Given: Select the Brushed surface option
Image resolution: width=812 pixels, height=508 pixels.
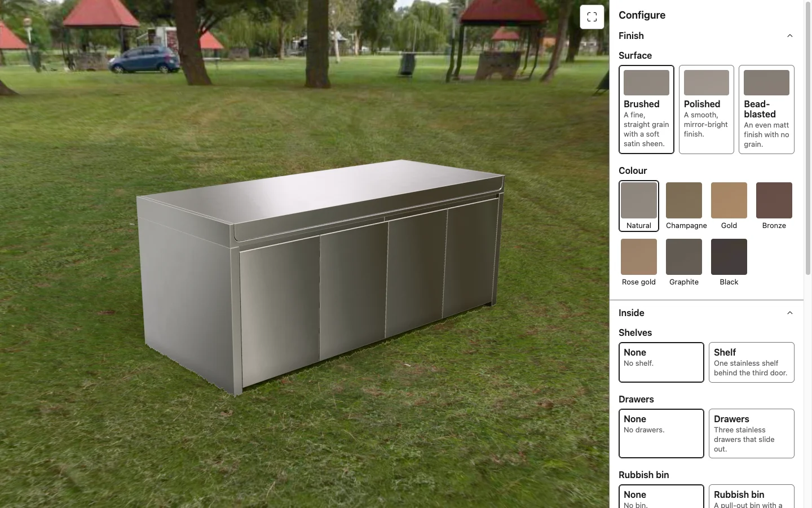Looking at the screenshot, I should (646, 110).
